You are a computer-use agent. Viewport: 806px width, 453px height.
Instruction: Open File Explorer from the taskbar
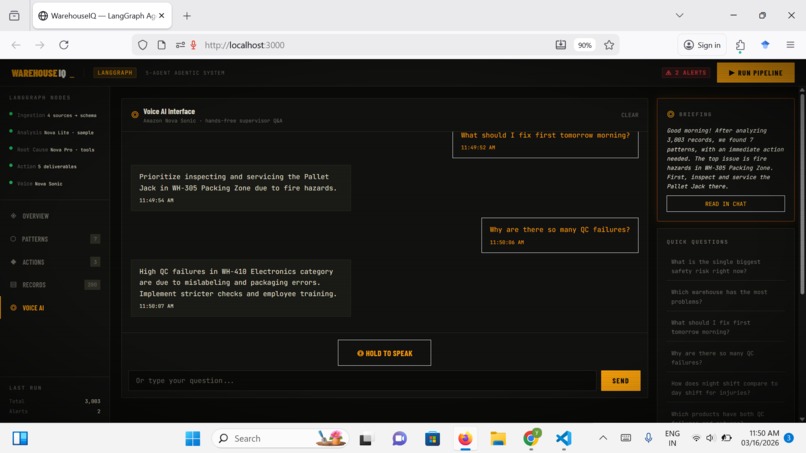click(498, 439)
